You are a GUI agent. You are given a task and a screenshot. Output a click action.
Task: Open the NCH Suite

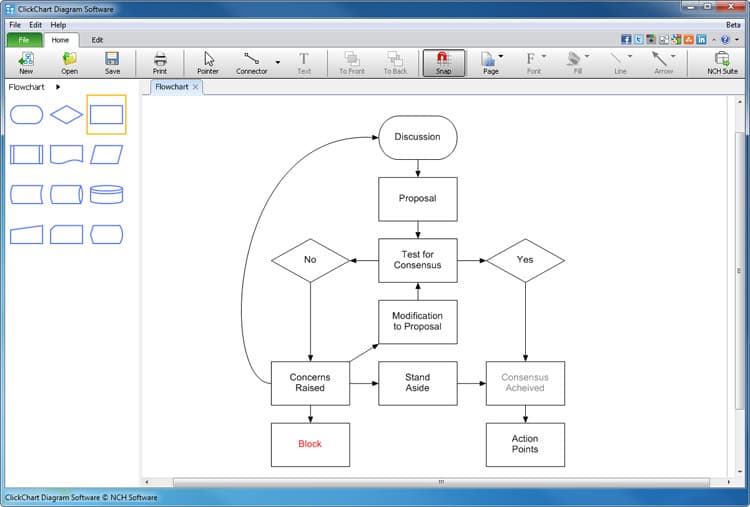tap(721, 62)
